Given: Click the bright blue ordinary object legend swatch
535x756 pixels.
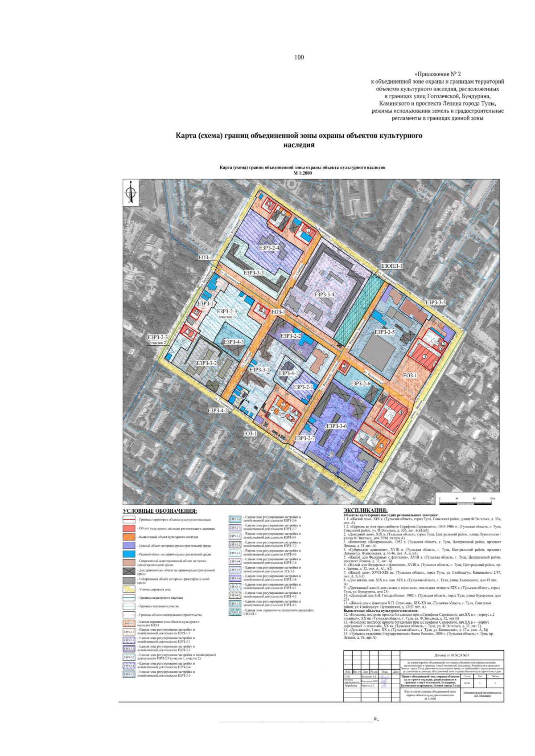Looking at the screenshot, I should pos(129,554).
